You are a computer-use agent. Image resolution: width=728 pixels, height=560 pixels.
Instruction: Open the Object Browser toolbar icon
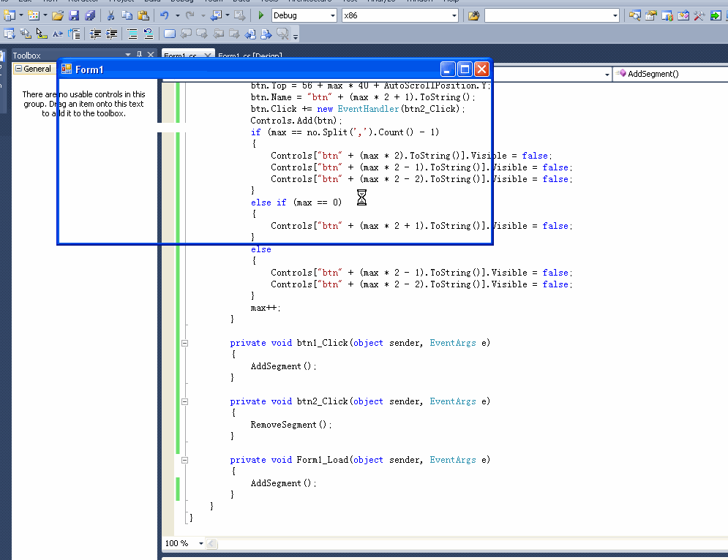coord(683,15)
